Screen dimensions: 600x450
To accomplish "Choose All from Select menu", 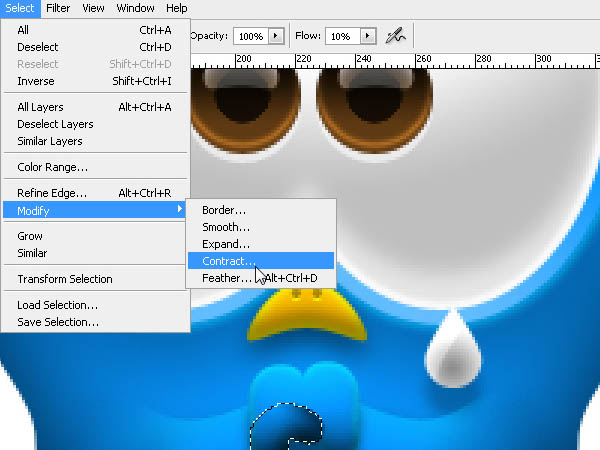I will (94, 30).
